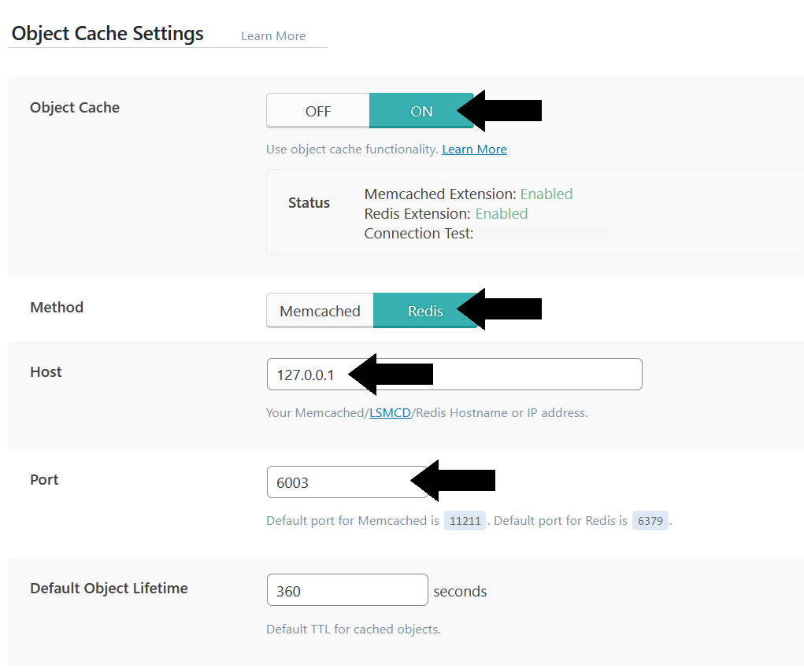804x672 pixels.
Task: Select the Redis Extension: Enabled status line
Action: click(446, 213)
